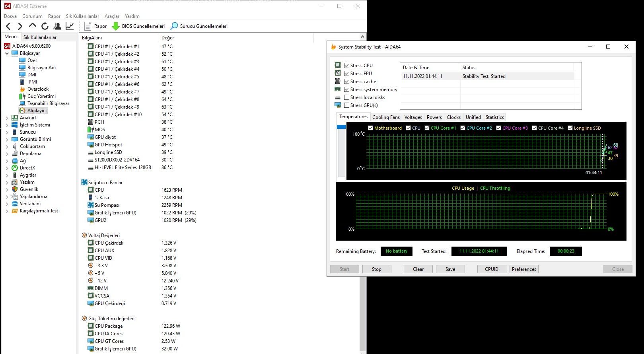644x354 pixels.
Task: Click the Stress CPU chip icon
Action: (x=338, y=65)
